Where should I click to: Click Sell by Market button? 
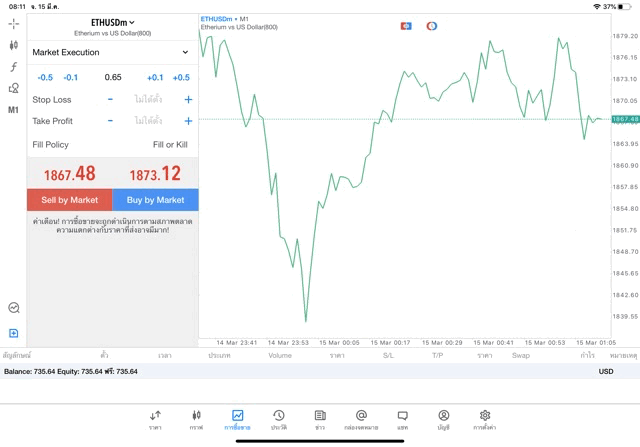click(x=70, y=200)
